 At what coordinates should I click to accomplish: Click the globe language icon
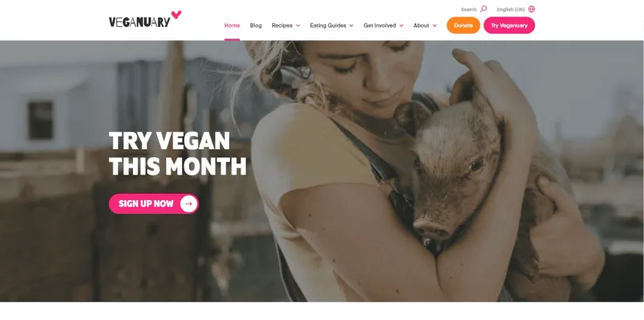pyautogui.click(x=532, y=9)
